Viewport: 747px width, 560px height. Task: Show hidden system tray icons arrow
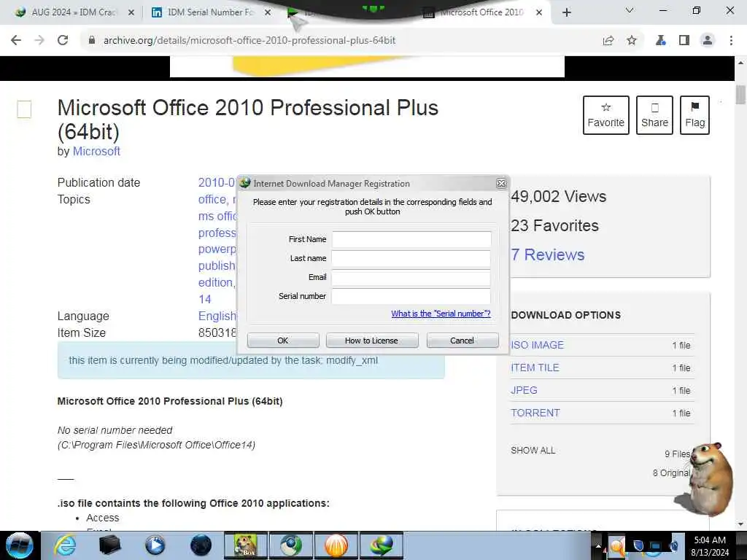(598, 546)
